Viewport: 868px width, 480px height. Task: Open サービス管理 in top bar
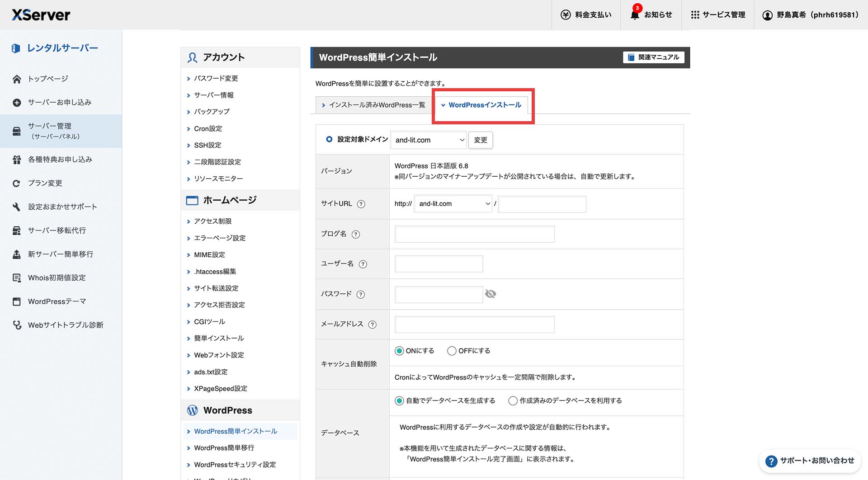pos(718,15)
